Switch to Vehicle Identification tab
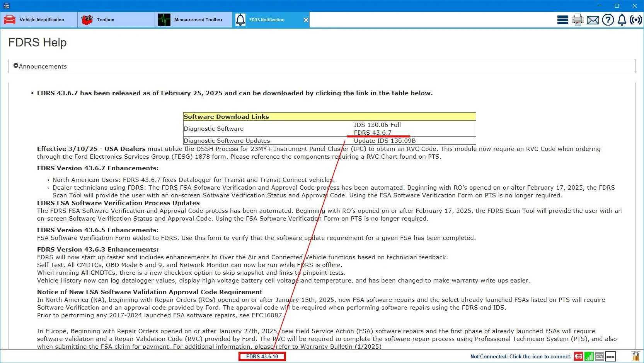 coord(39,20)
